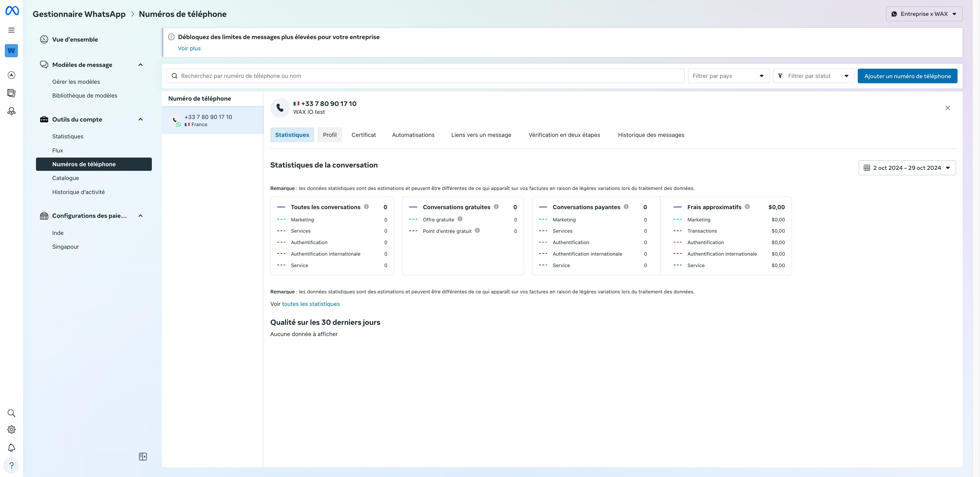980x477 pixels.
Task: Click the search magnifier icon in left rail
Action: (11, 413)
